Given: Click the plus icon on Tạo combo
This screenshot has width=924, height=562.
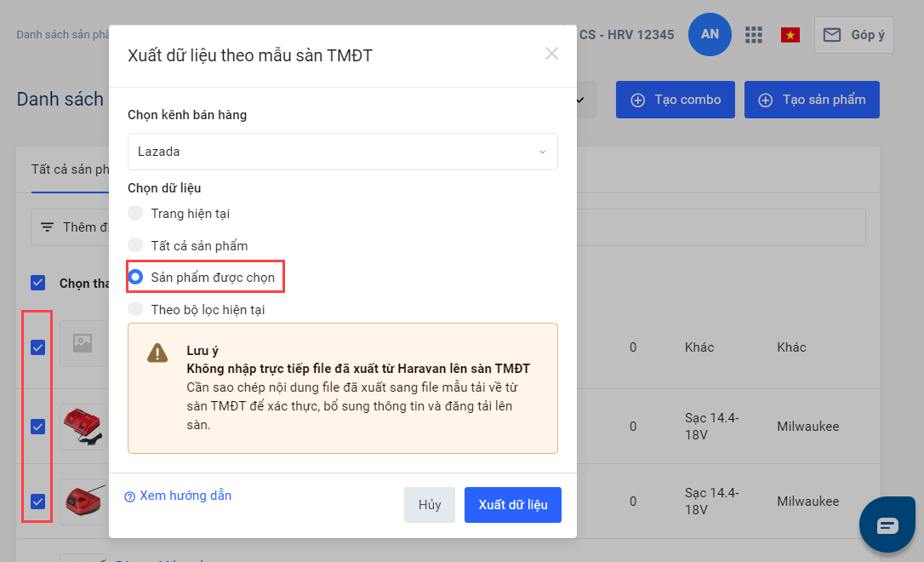Looking at the screenshot, I should (x=637, y=100).
